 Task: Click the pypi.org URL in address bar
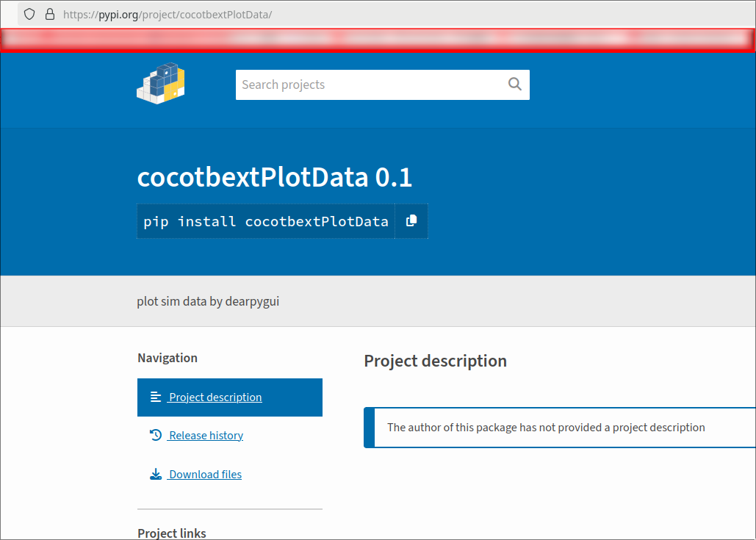[168, 15]
